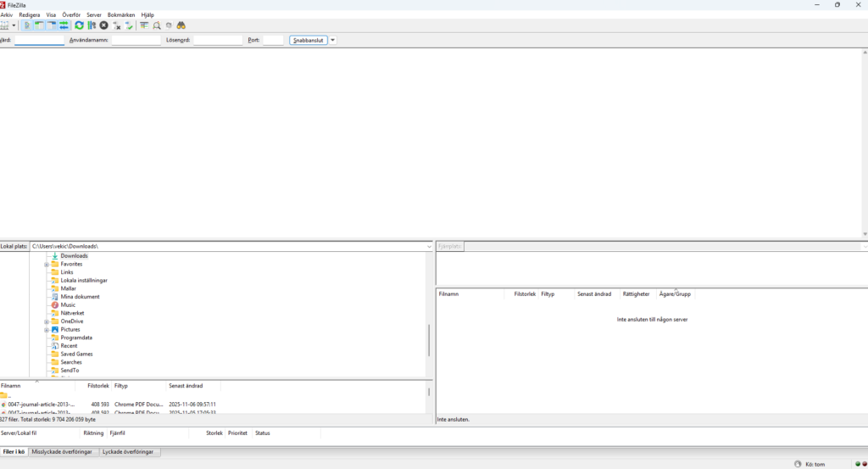The image size is (868, 469).
Task: Open the Lokal plats path dropdown
Action: (x=429, y=246)
